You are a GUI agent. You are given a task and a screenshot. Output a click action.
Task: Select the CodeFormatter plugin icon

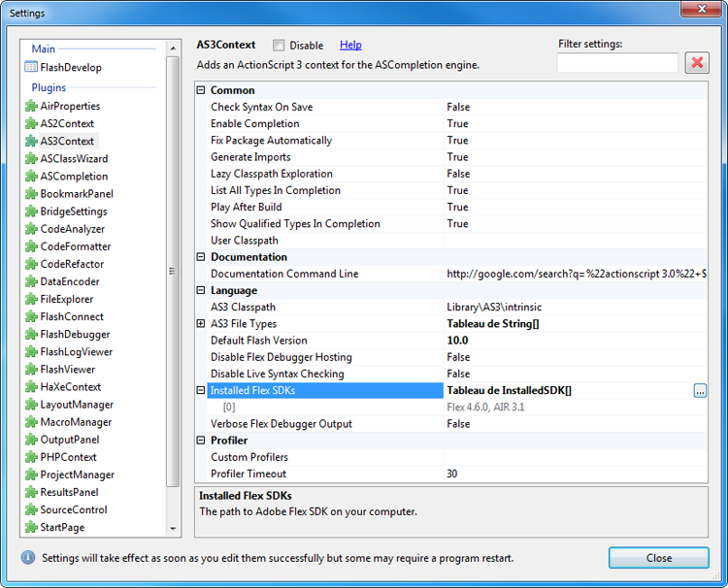tap(31, 246)
